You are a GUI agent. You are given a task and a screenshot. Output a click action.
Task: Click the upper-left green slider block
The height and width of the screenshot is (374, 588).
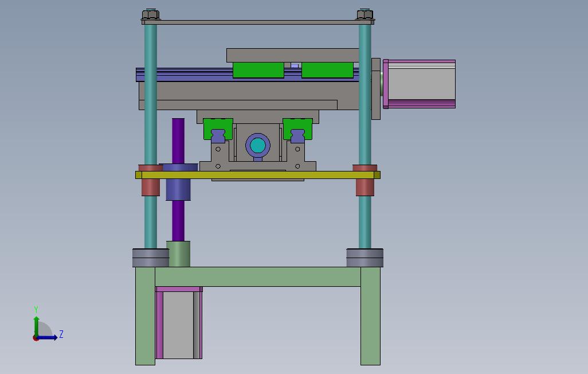(x=258, y=70)
